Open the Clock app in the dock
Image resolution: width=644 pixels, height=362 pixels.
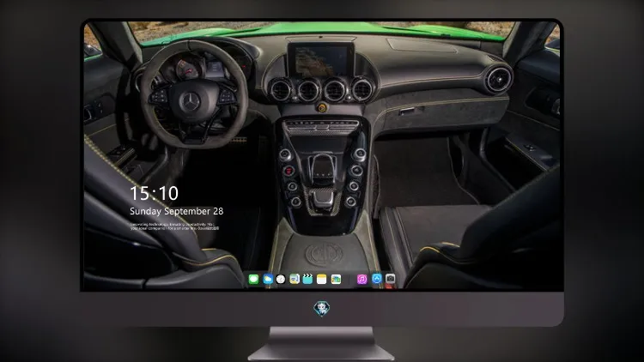[281, 279]
